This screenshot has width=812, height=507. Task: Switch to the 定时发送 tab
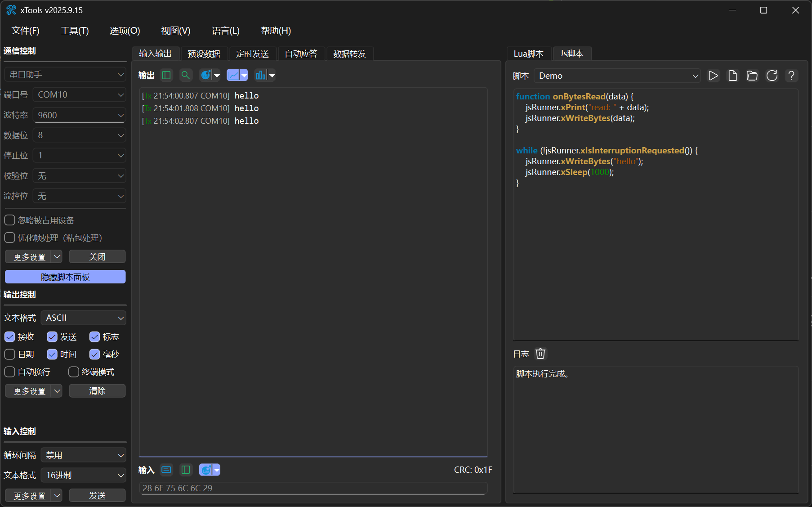click(253, 54)
